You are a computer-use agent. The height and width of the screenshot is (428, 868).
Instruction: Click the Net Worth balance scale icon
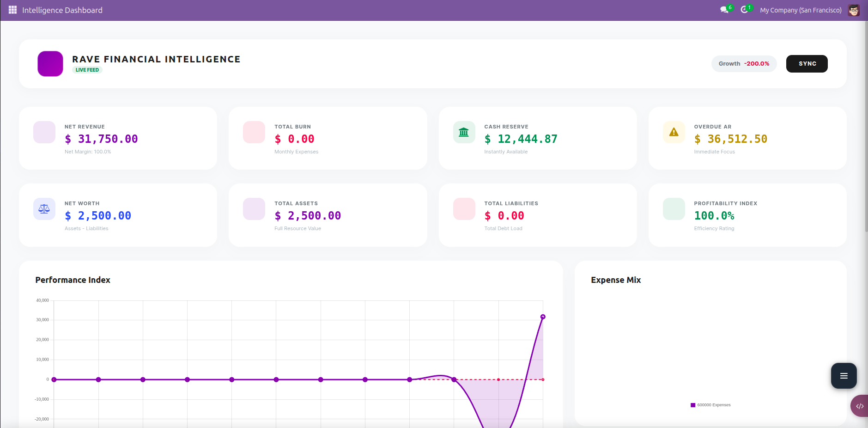click(44, 209)
